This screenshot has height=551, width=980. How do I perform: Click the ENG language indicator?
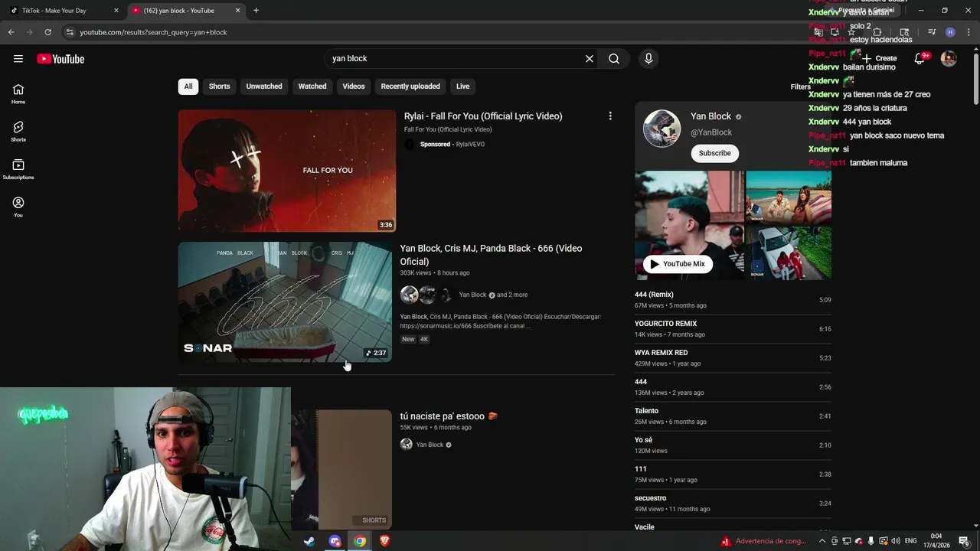pyautogui.click(x=911, y=541)
